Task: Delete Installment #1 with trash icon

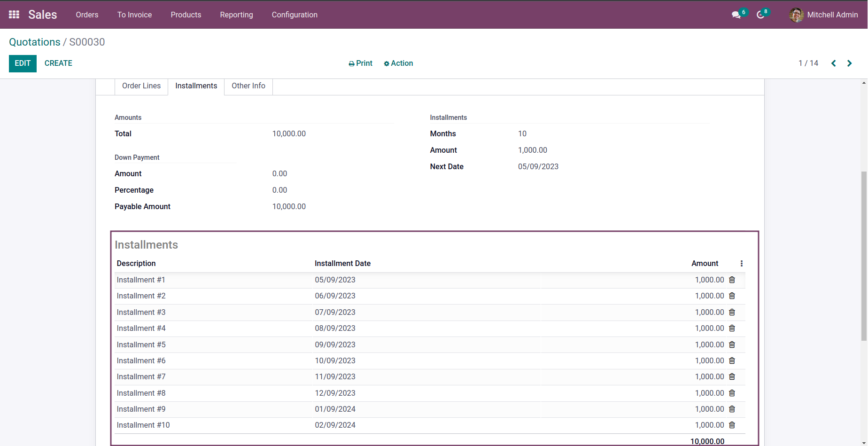Action: [732, 280]
